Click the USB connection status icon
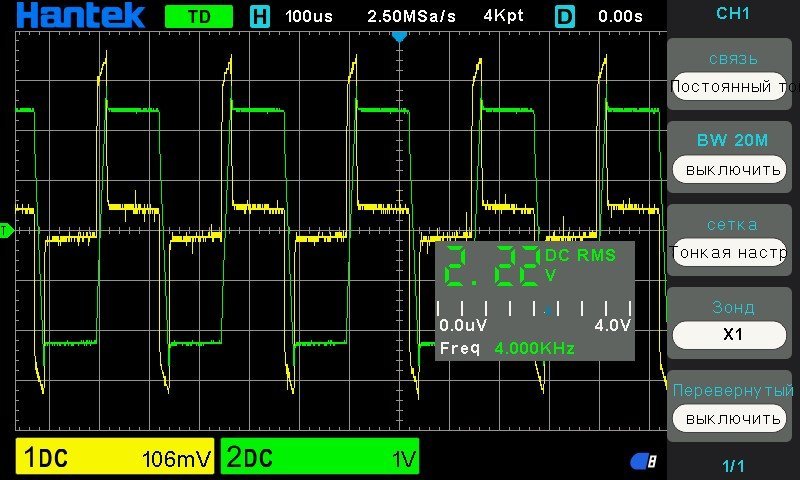The width and height of the screenshot is (800, 480). (x=643, y=461)
